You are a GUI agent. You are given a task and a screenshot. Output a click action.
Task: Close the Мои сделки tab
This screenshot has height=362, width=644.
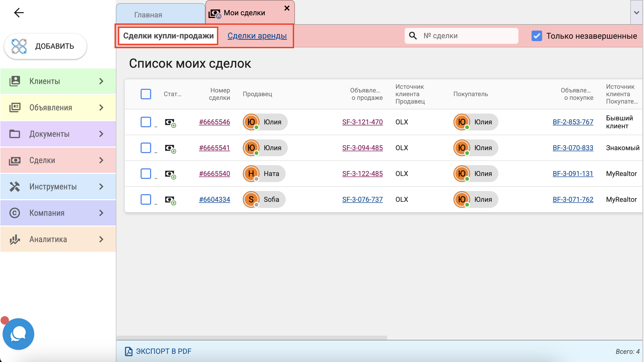click(x=287, y=8)
